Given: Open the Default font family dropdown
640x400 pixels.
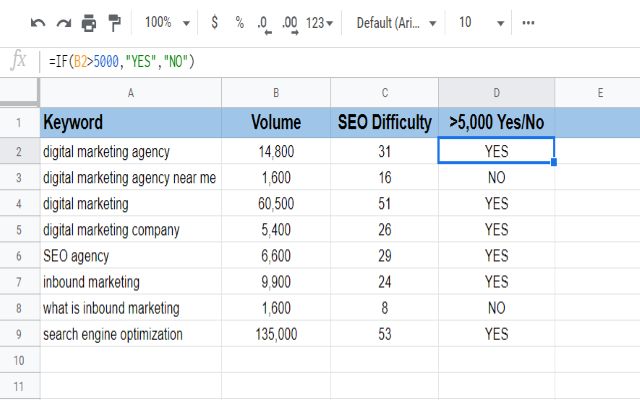Looking at the screenshot, I should coord(396,22).
